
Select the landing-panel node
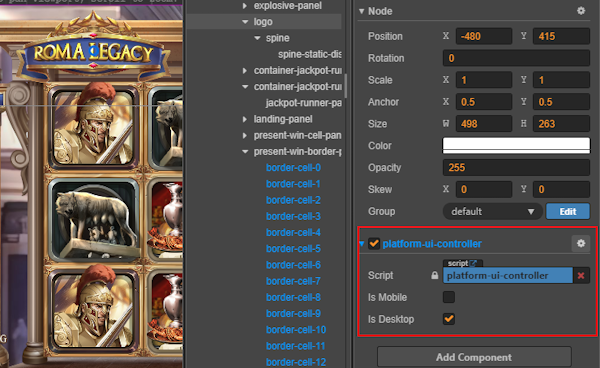coord(283,119)
